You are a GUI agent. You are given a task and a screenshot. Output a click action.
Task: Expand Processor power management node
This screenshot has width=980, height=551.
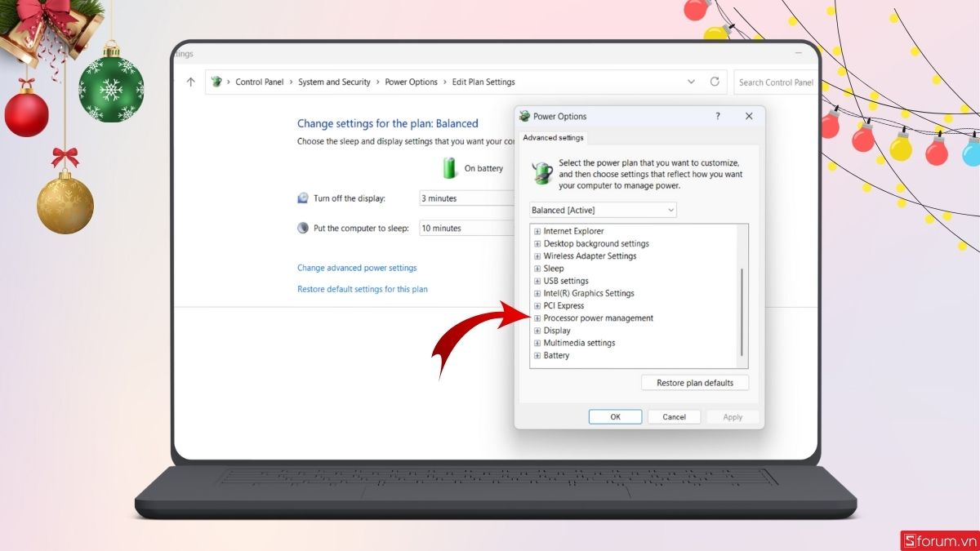(537, 318)
